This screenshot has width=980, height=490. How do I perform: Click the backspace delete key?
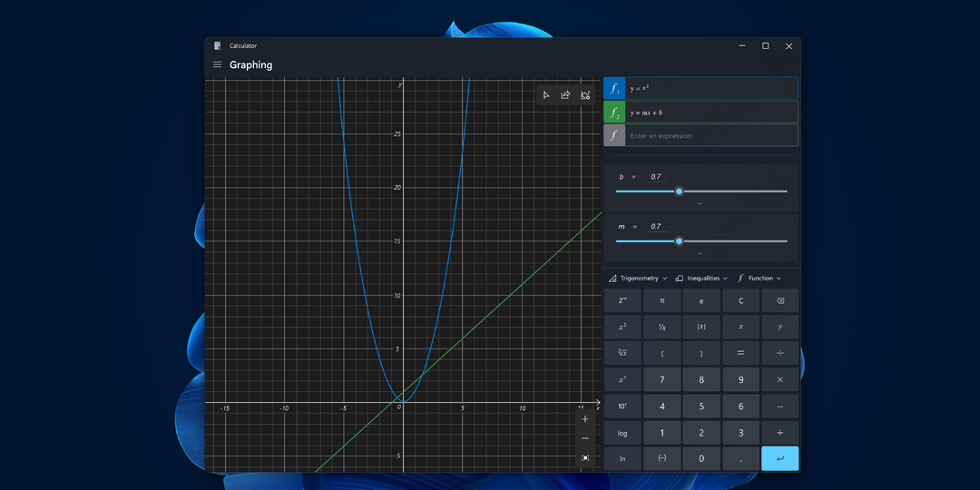click(x=780, y=300)
